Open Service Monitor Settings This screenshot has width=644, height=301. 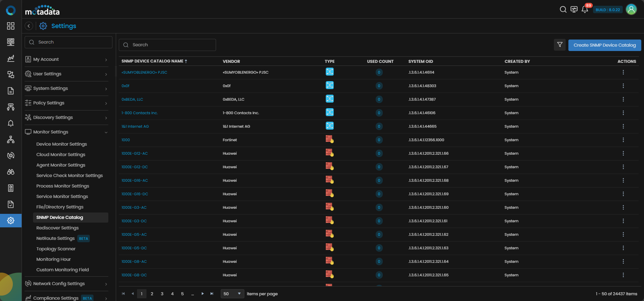point(62,197)
